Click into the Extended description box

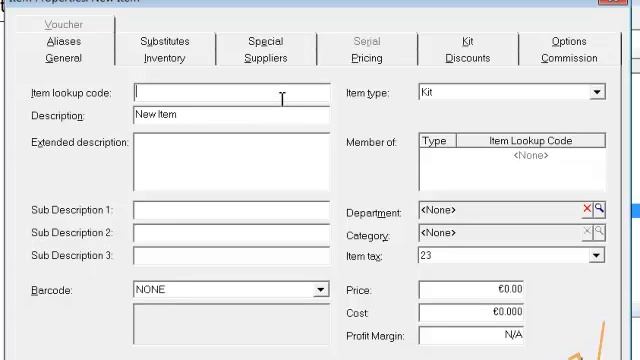(231, 162)
